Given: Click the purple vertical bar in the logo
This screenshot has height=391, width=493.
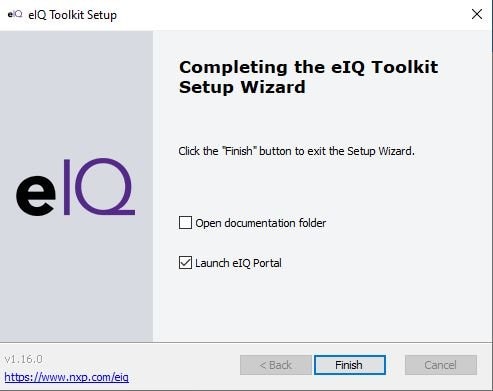Looking at the screenshot, I should [x=67, y=187].
